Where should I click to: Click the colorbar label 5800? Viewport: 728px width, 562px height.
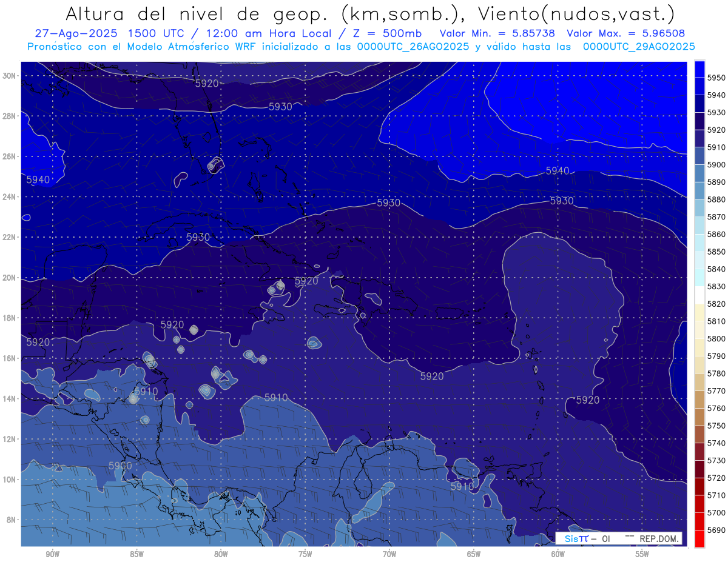716,339
